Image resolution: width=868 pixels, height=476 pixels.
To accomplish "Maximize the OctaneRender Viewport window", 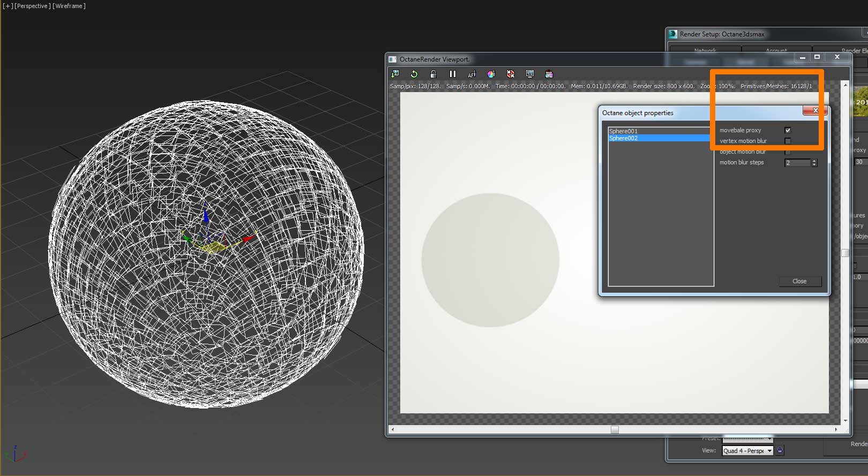I will coord(817,57).
